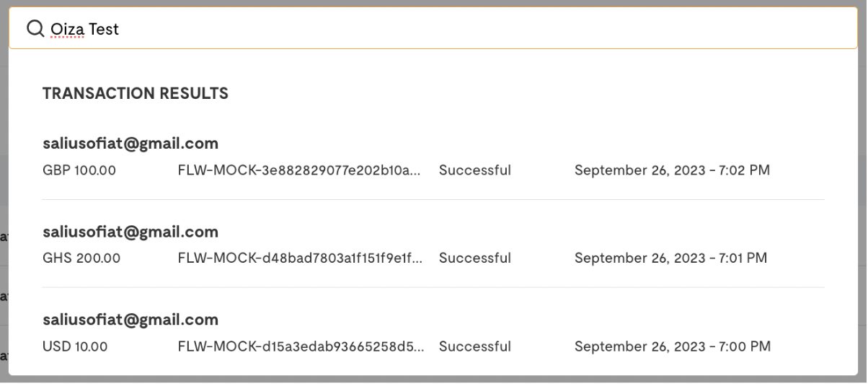Click the magnifying glass search icon
The width and height of the screenshot is (868, 384).
click(x=35, y=28)
